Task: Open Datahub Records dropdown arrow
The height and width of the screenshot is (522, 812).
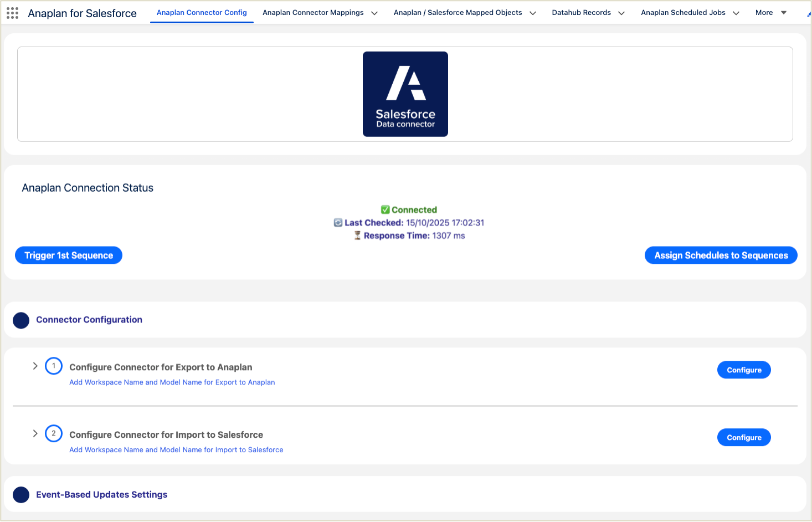Action: (621, 13)
